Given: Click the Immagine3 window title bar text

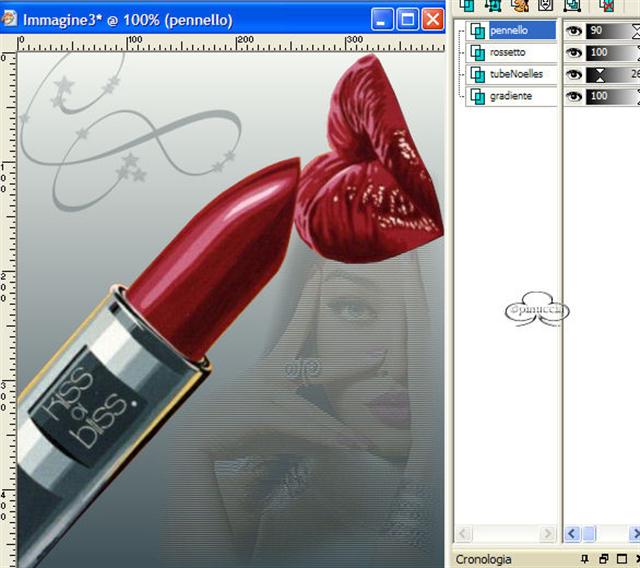Looking at the screenshot, I should 128,20.
